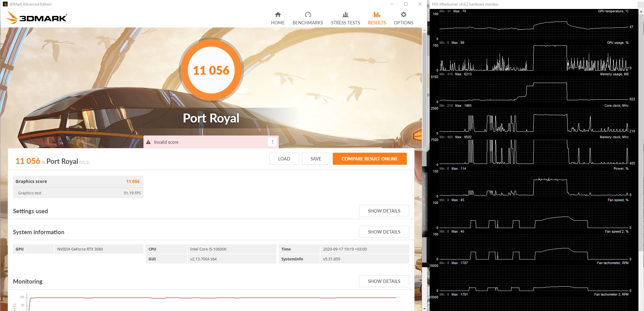This screenshot has height=311, width=644.
Task: Click the SystemInfo version v5.31.859
Action: (x=332, y=259)
